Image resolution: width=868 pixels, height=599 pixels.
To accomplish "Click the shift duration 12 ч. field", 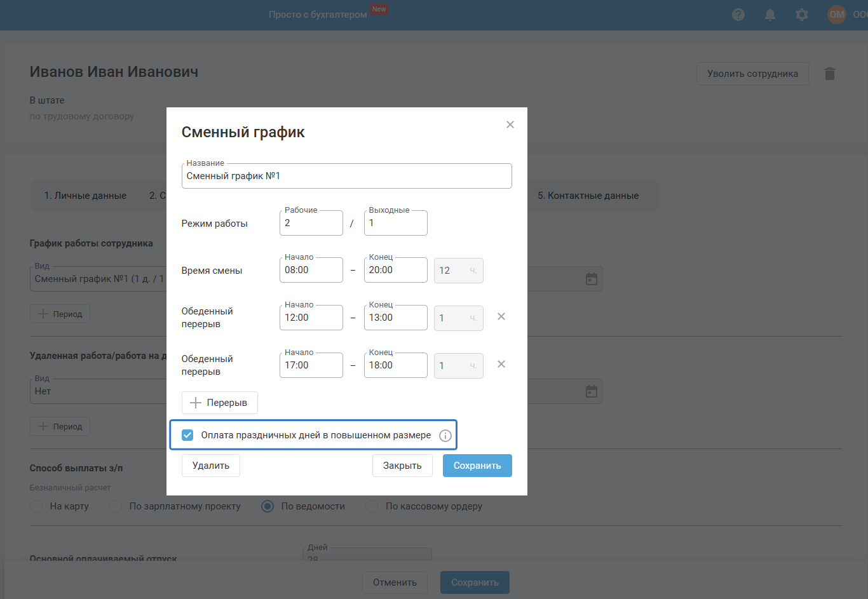I will (x=459, y=271).
